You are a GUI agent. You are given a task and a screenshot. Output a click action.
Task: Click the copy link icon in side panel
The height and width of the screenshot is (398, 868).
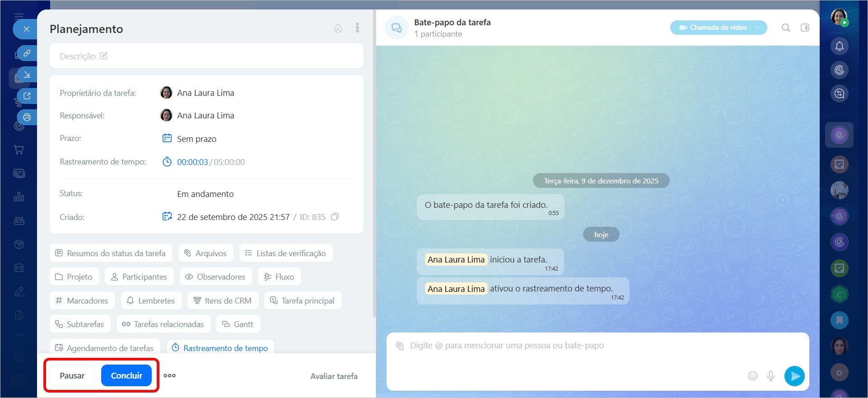tap(27, 53)
